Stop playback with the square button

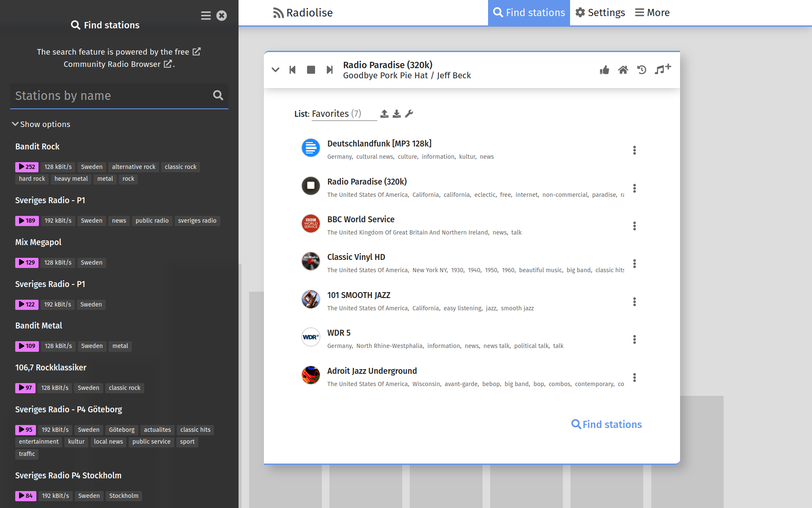pos(311,70)
